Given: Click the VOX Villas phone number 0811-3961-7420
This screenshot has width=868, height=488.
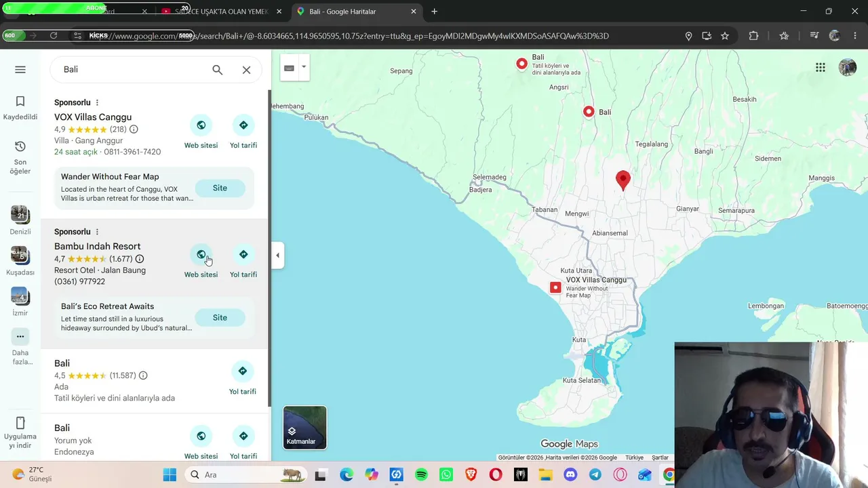Looking at the screenshot, I should tap(132, 152).
